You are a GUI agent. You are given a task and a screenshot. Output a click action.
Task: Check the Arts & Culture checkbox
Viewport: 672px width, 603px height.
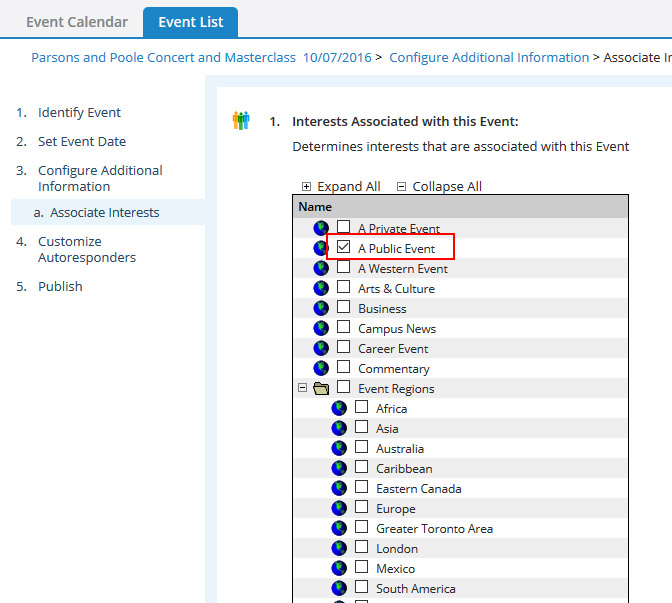[x=344, y=287]
